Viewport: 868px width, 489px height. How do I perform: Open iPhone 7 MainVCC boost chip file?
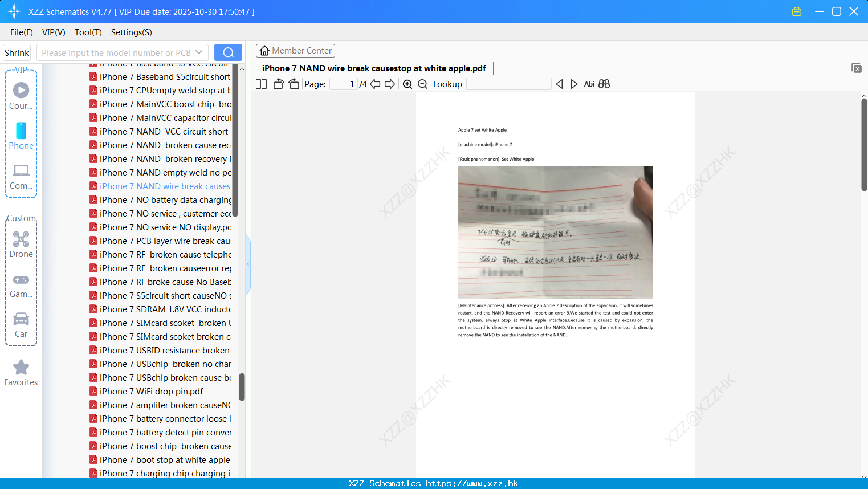[x=161, y=104]
